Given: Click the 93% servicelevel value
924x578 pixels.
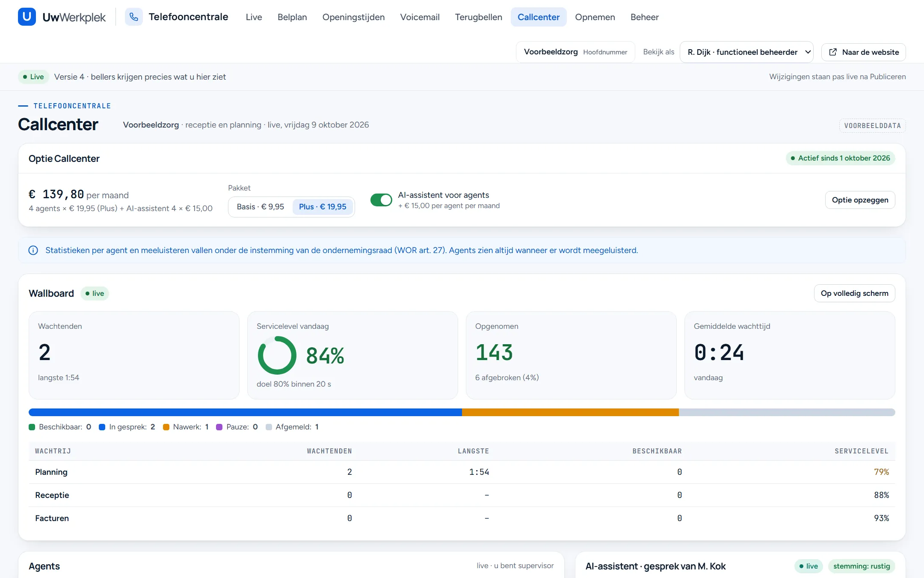Looking at the screenshot, I should pyautogui.click(x=881, y=518).
